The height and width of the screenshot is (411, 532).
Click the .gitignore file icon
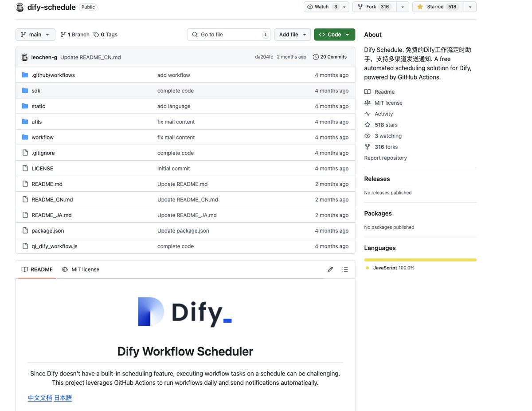(25, 153)
